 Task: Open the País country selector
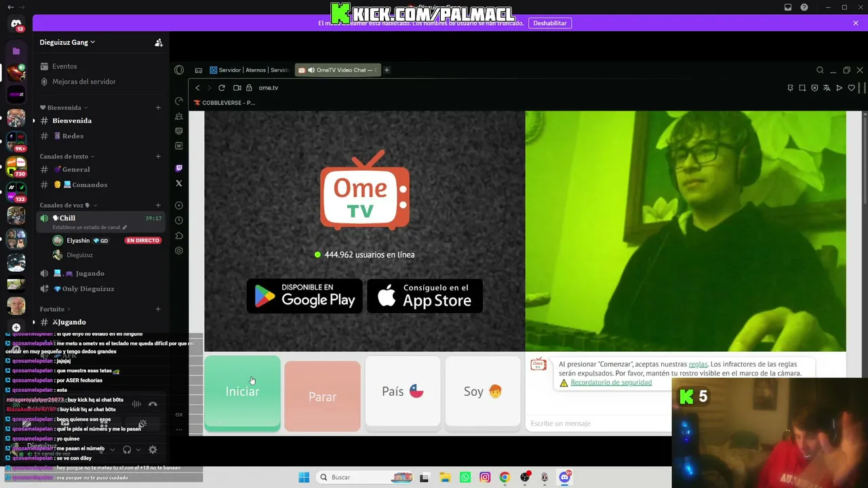(x=403, y=392)
